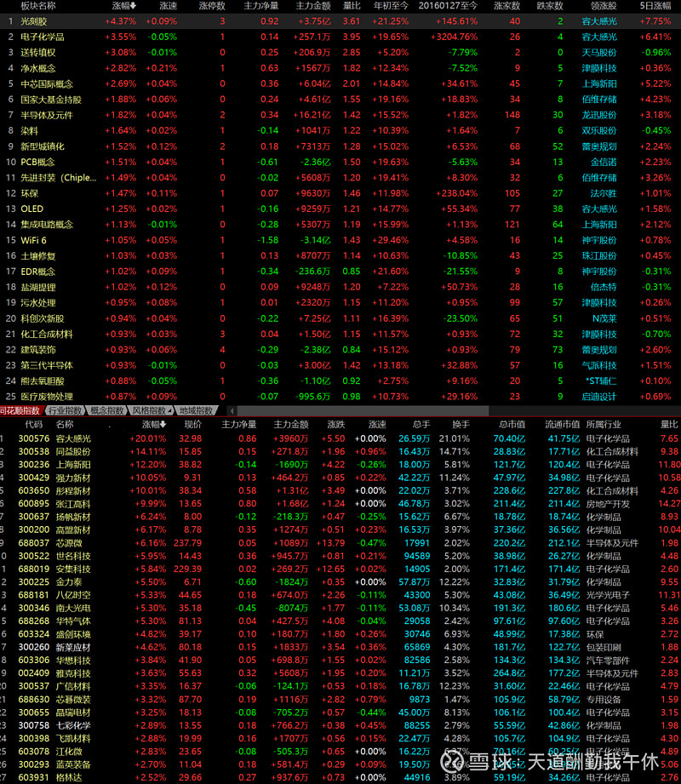Screen dimensions: 681x784
Task: Open leading stock *ST辅仁
Action: click(x=601, y=381)
